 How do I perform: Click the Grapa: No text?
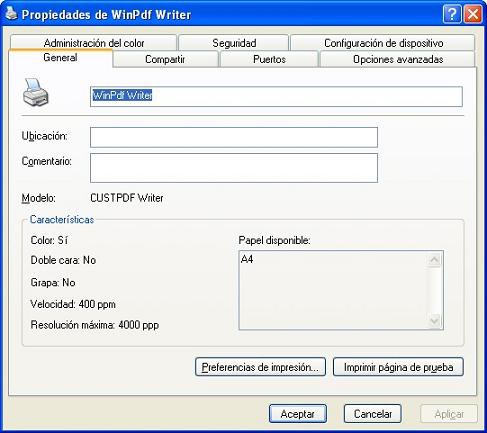[53, 283]
